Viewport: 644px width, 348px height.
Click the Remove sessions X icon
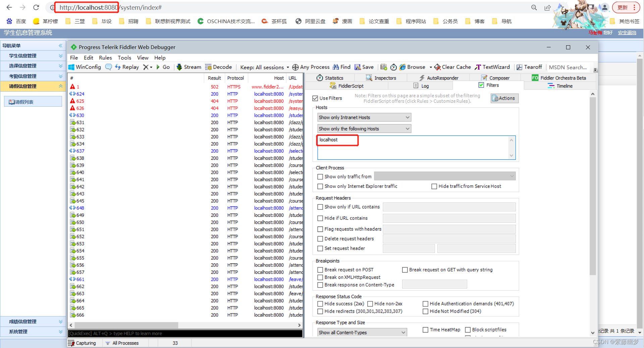point(146,67)
